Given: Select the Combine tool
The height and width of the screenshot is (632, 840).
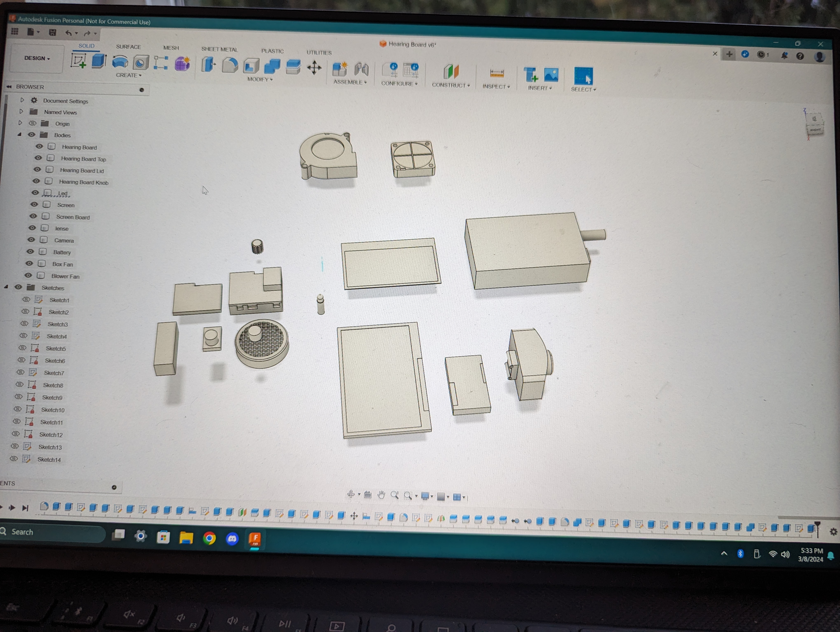Looking at the screenshot, I should (272, 66).
